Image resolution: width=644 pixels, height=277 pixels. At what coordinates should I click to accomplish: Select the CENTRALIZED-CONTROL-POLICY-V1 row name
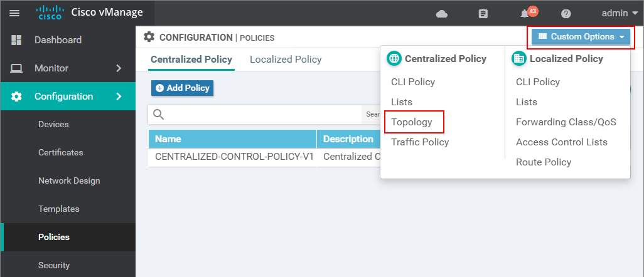[234, 157]
